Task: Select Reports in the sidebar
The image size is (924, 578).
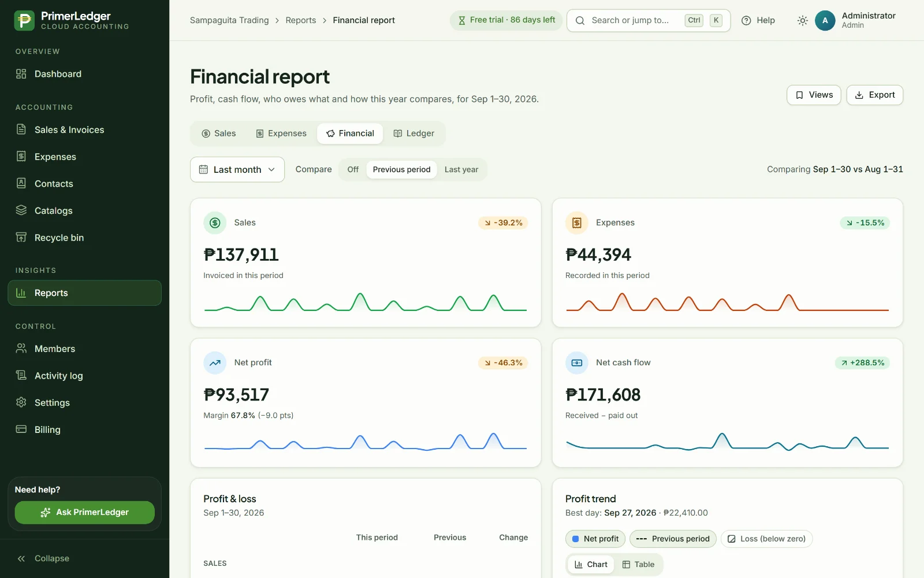Action: (x=84, y=293)
